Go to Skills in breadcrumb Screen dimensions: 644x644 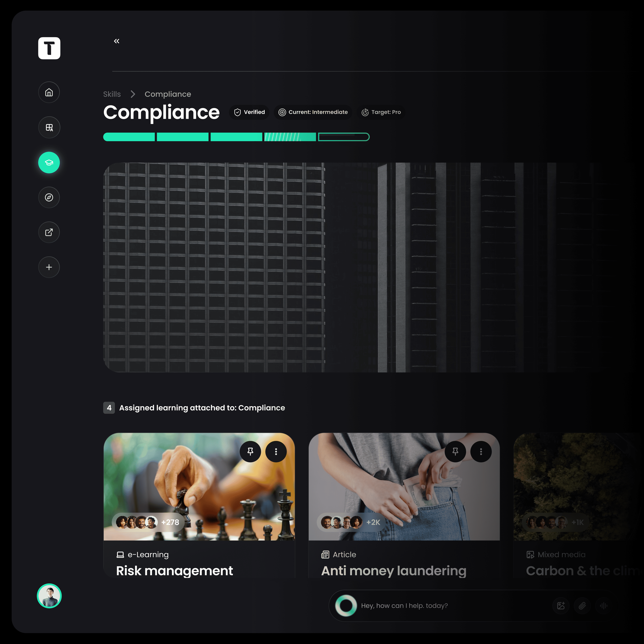point(112,94)
